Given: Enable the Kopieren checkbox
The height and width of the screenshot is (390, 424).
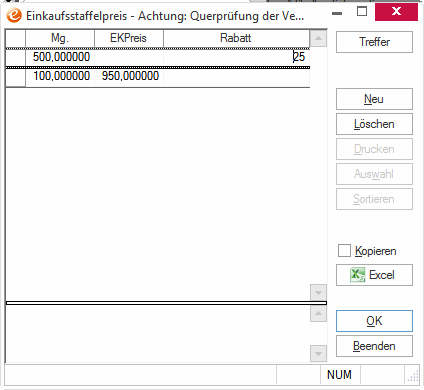Looking at the screenshot, I should click(x=344, y=251).
